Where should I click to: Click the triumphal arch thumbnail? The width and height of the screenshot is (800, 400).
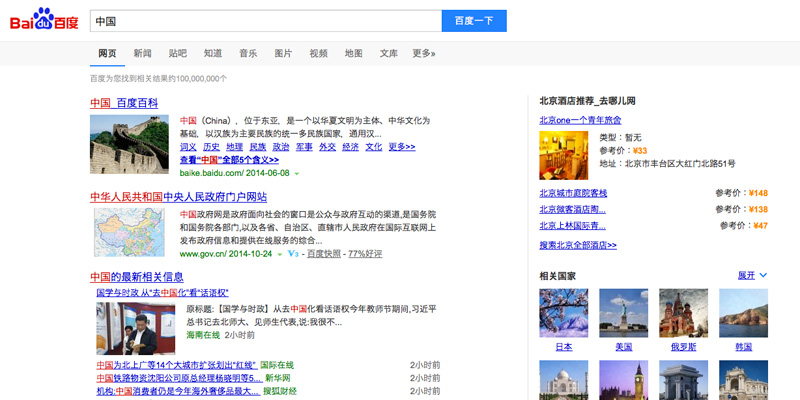(x=684, y=380)
